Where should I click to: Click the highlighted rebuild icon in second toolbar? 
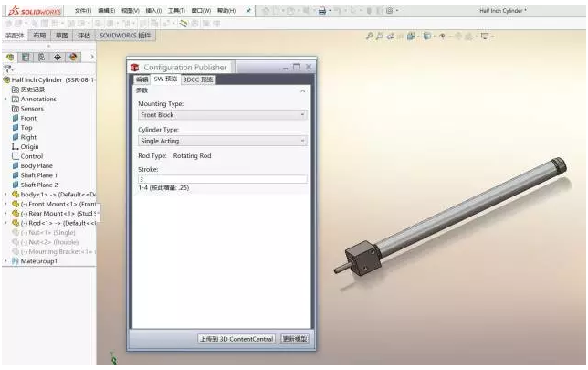point(184,24)
